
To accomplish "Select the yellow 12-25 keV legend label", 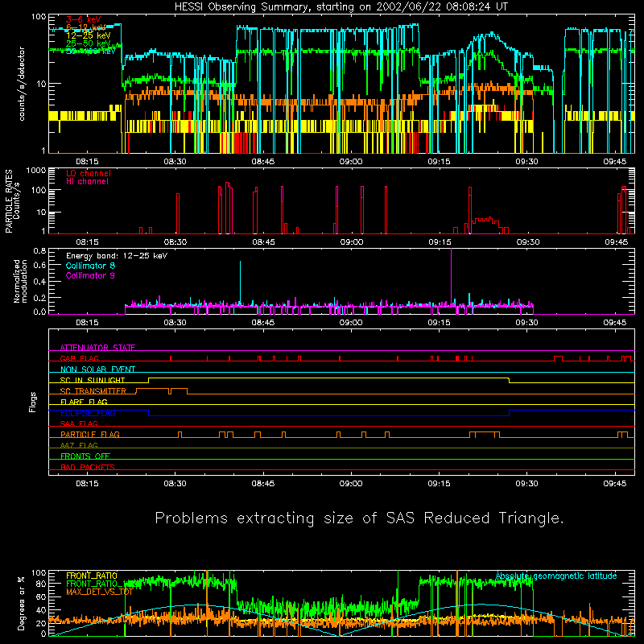I will tap(89, 35).
